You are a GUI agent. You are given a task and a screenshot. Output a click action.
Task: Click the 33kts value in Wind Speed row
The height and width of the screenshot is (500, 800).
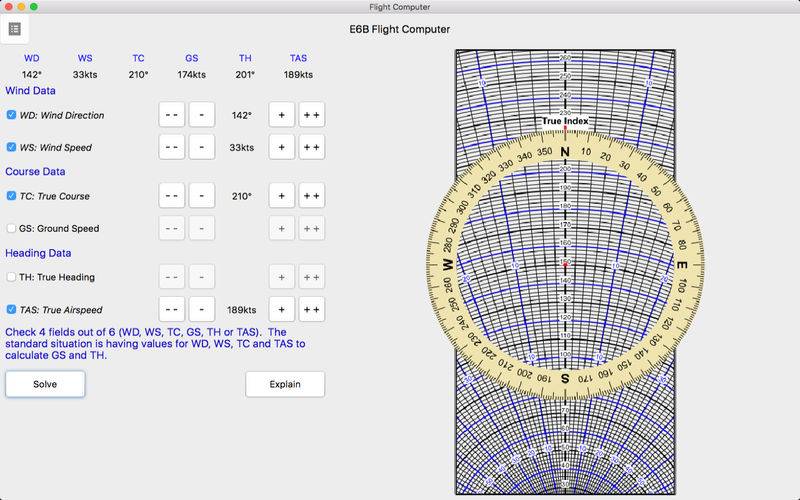[x=241, y=147]
